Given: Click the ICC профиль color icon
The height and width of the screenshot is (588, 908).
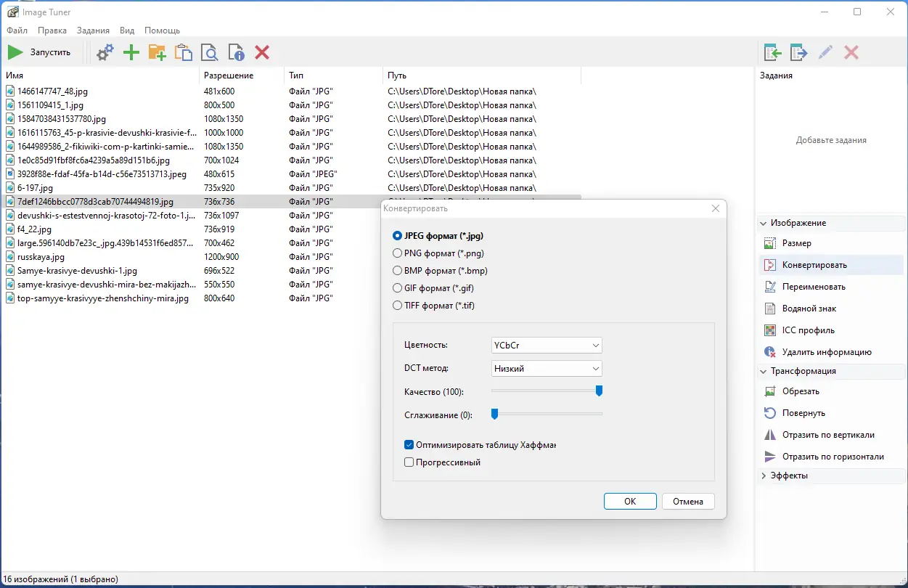Looking at the screenshot, I should [x=770, y=330].
